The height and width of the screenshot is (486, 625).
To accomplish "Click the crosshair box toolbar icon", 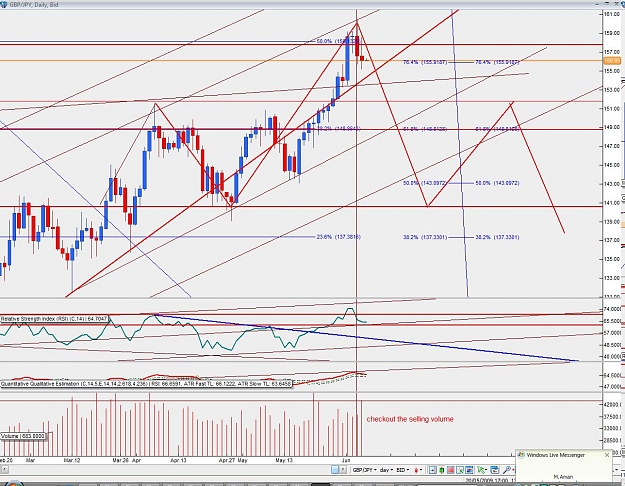I will pos(432,470).
